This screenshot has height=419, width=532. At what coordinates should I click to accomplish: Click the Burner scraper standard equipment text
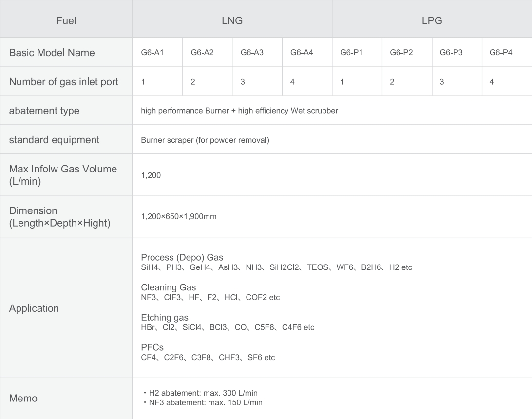click(x=205, y=140)
